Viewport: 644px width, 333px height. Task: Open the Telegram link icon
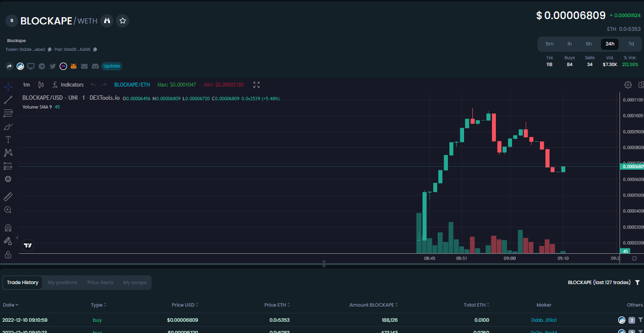coord(42,66)
